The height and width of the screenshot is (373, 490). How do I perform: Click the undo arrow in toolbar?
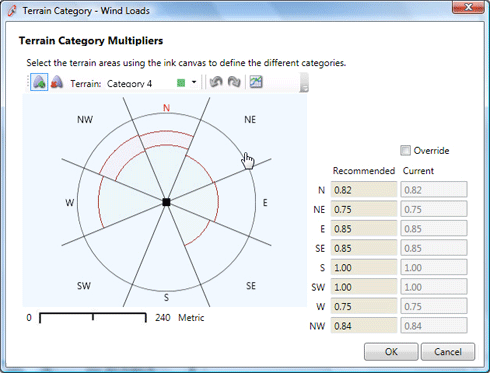point(216,82)
